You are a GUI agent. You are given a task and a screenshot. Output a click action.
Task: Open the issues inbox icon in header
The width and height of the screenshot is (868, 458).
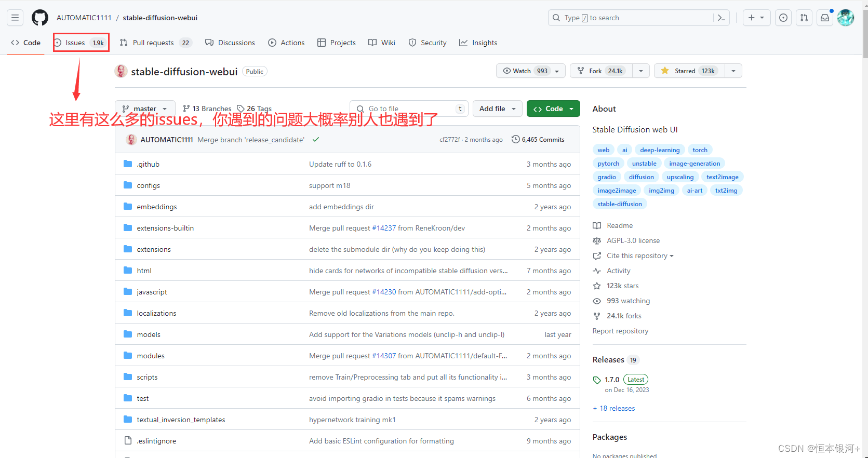(x=783, y=18)
